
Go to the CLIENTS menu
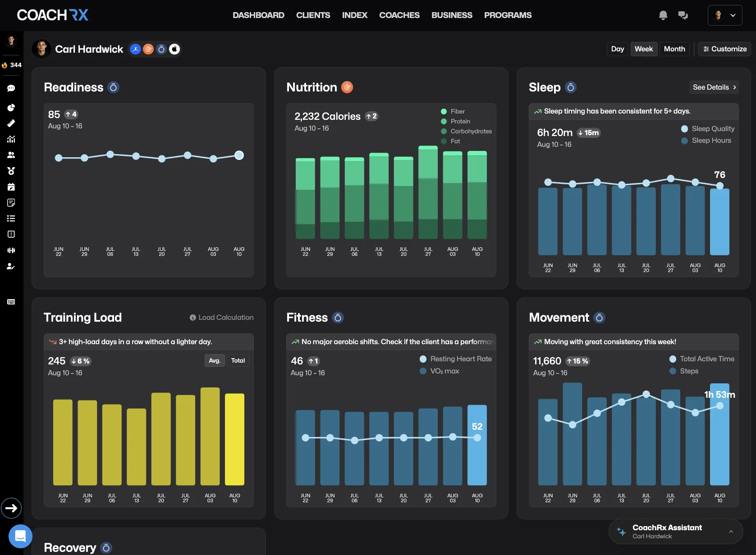point(313,15)
